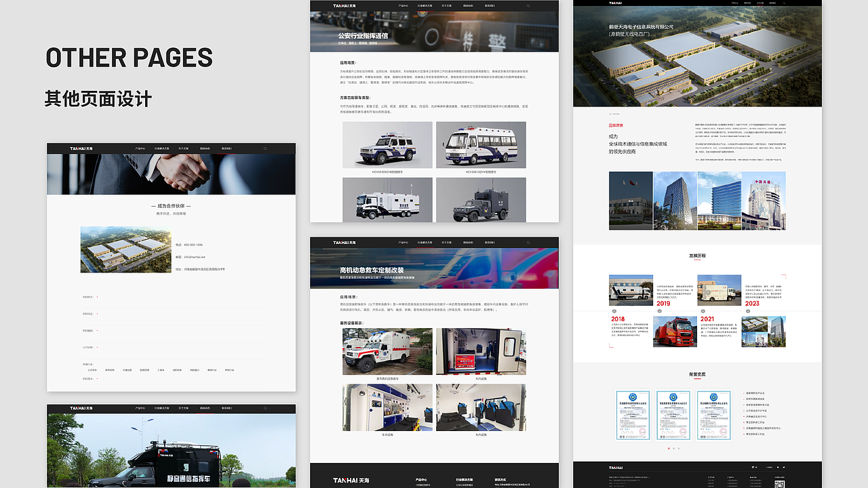Image resolution: width=868 pixels, height=488 pixels.
Task: Select 联系我们 in the ambulance page nav
Action: [x=490, y=242]
